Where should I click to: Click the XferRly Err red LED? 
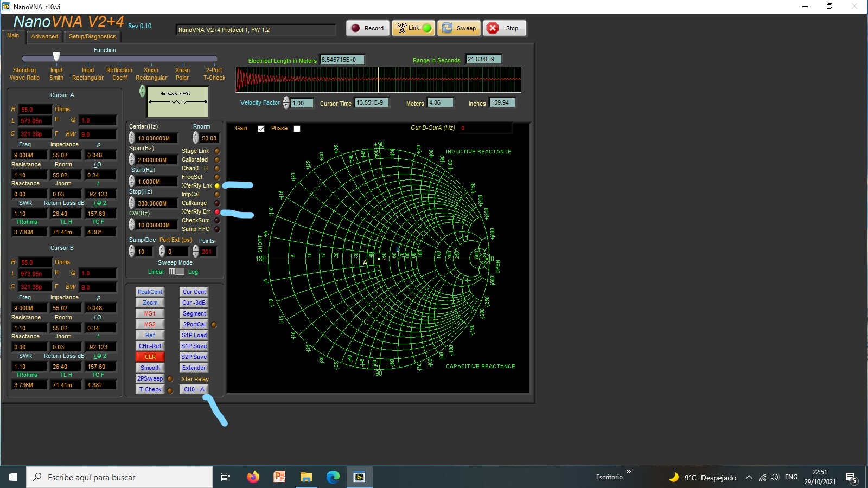217,212
